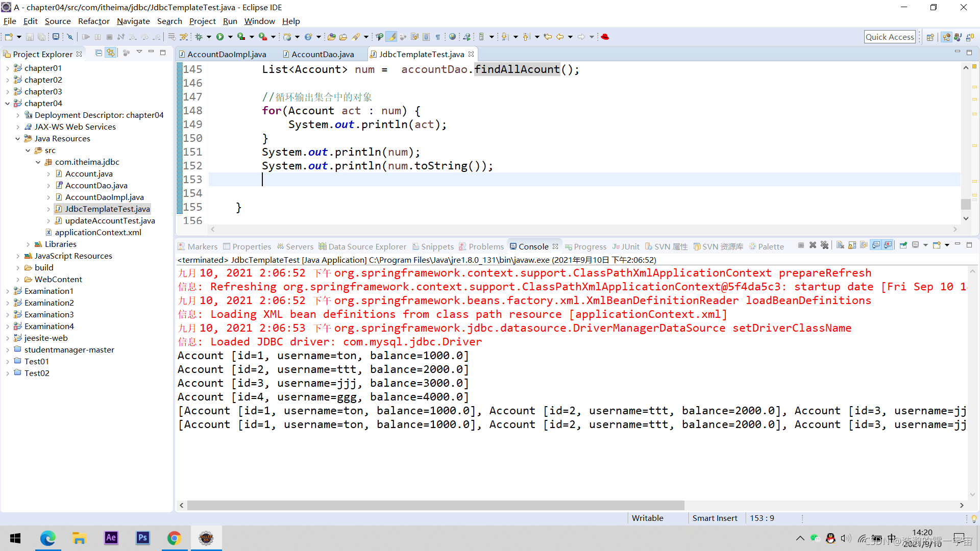Open Photoshop from the Windows taskbar
This screenshot has height=551, width=980.
pyautogui.click(x=142, y=538)
